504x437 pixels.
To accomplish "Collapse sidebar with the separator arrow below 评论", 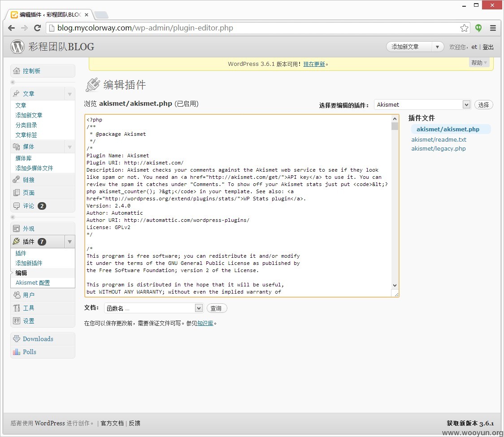I will (13, 217).
